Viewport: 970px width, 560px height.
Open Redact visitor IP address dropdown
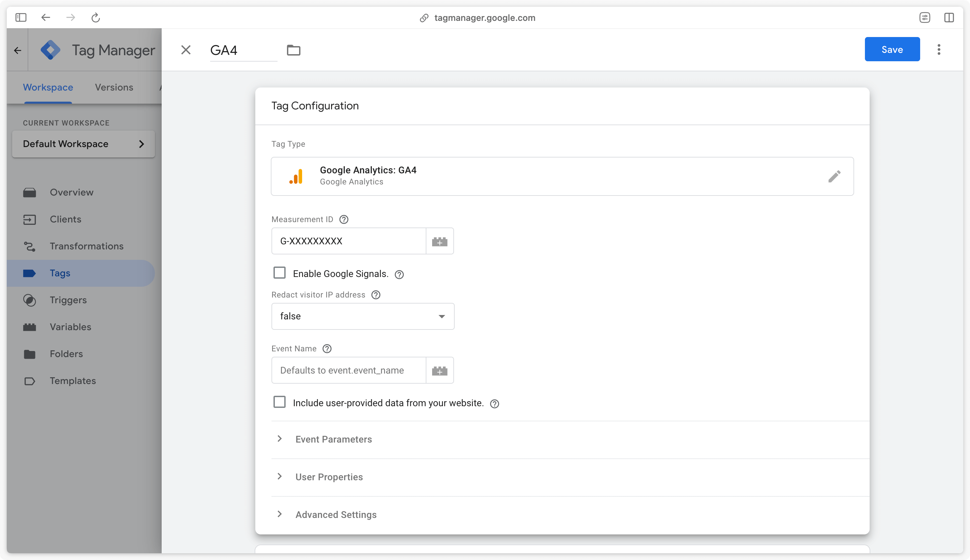coord(363,316)
